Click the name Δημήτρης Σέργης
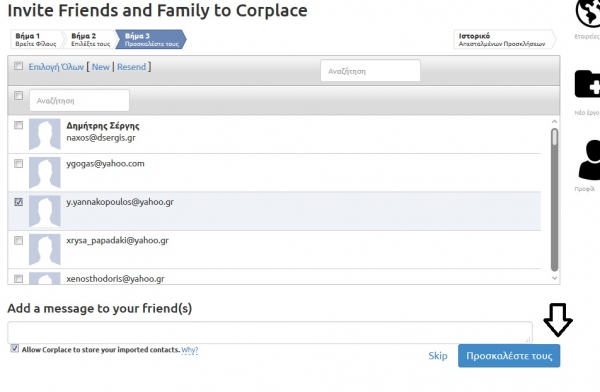Image resolution: width=600 pixels, height=392 pixels. click(x=103, y=126)
